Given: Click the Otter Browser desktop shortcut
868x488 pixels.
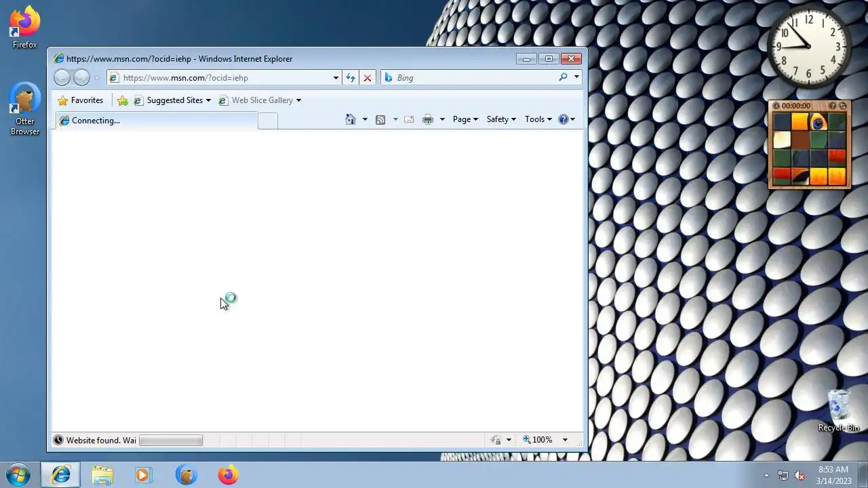Looking at the screenshot, I should click(x=25, y=109).
